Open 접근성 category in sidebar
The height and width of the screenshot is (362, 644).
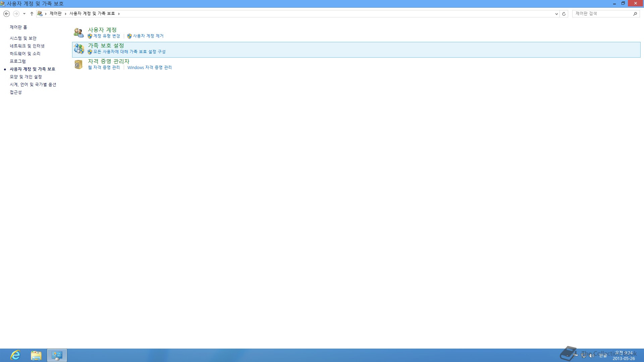pyautogui.click(x=16, y=92)
